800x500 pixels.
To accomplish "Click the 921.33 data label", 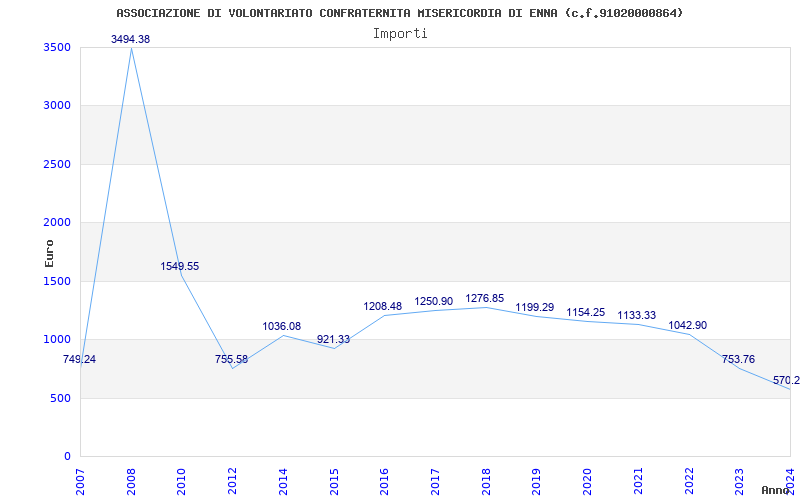I will point(333,339).
